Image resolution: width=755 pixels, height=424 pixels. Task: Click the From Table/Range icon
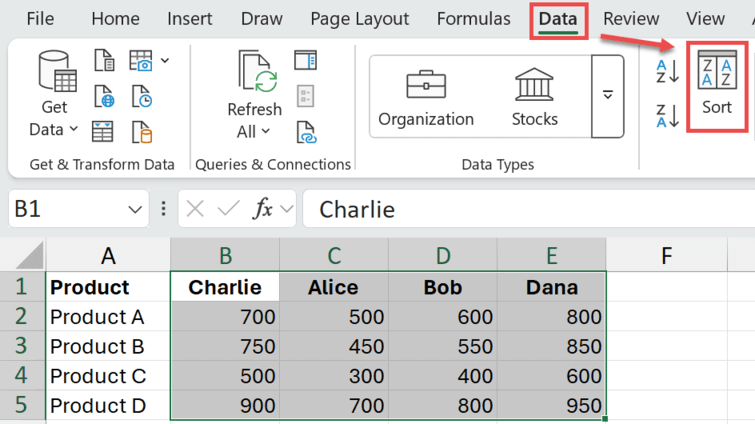tap(103, 131)
